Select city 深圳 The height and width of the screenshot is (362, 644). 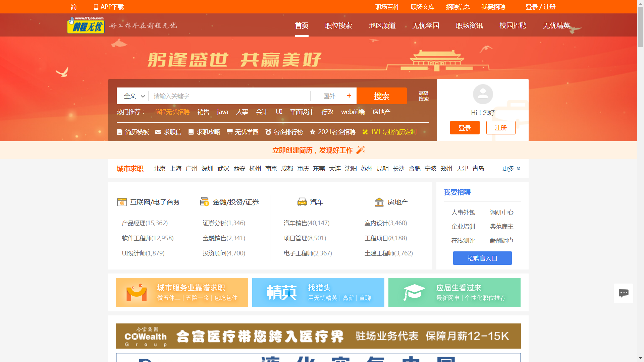click(207, 169)
